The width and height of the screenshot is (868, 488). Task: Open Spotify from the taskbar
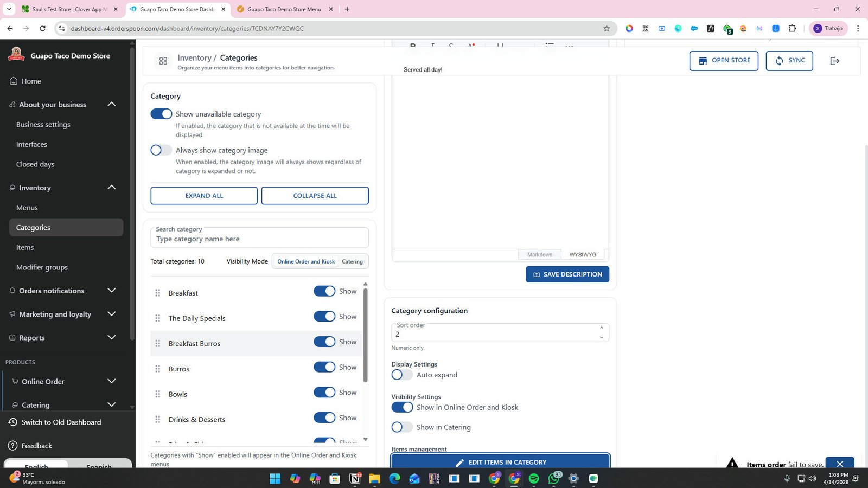[x=534, y=478]
